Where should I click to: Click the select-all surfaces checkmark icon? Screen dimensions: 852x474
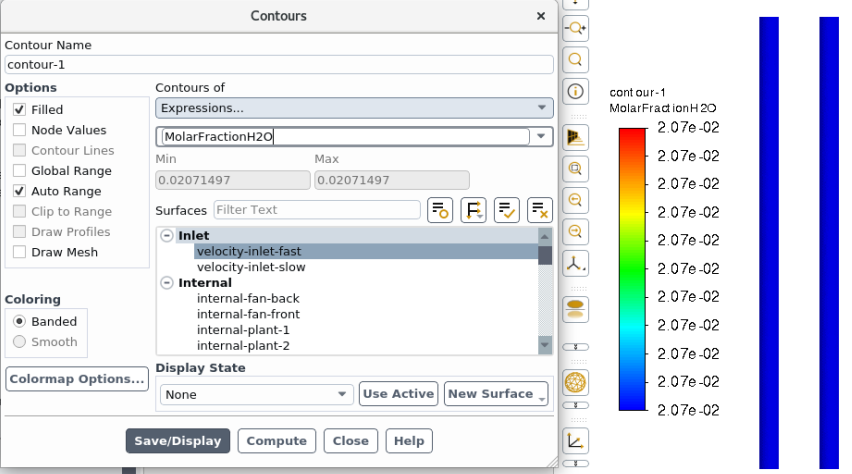point(506,210)
